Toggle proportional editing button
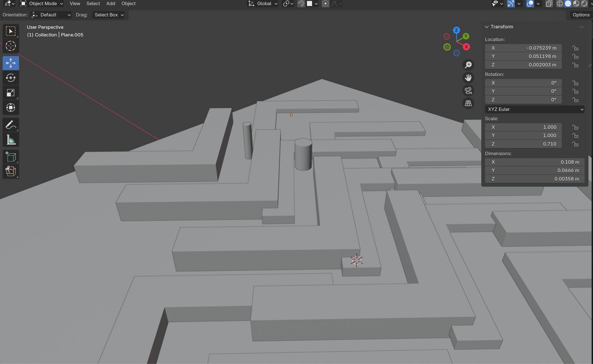Image resolution: width=593 pixels, height=364 pixels. coord(325,4)
